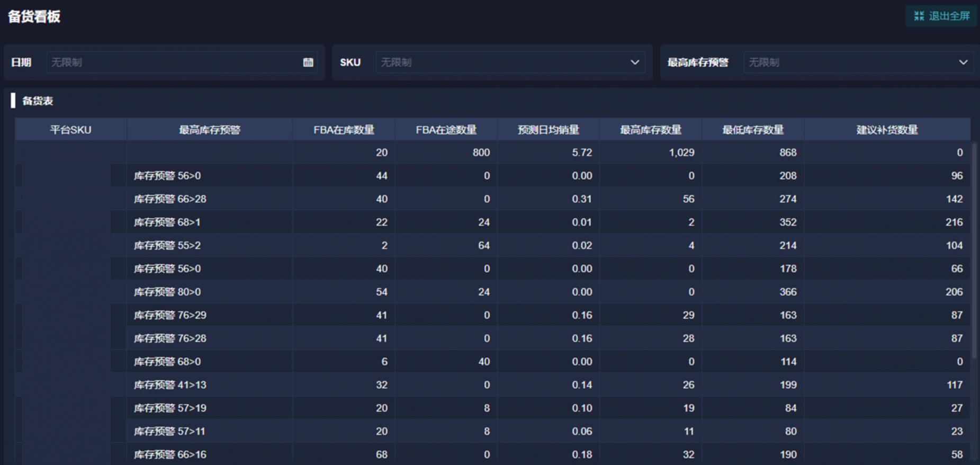
Task: Select the 最低库存数量 column header
Action: [x=753, y=130]
